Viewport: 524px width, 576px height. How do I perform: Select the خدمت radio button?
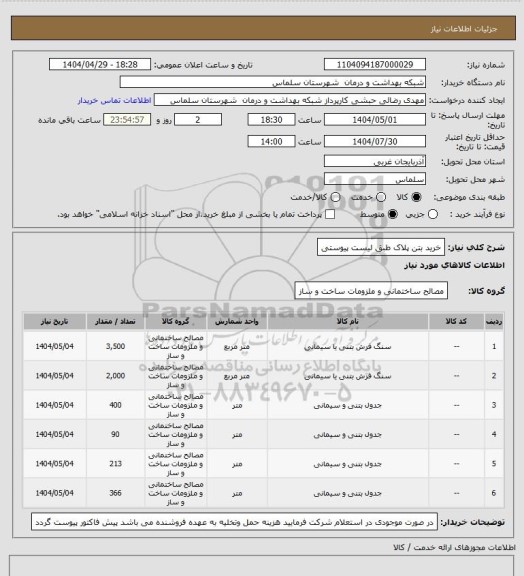pos(381,197)
